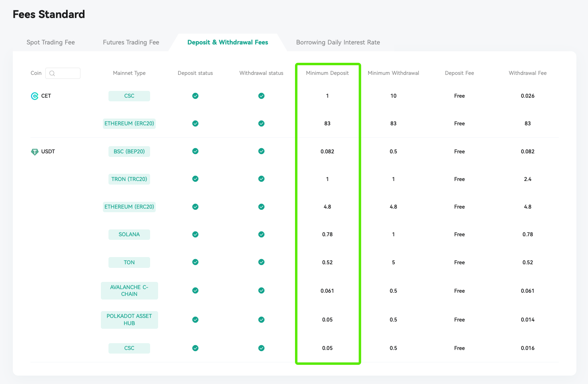Image resolution: width=588 pixels, height=384 pixels.
Task: Open the Spot Trading Fee tab
Action: pos(51,42)
